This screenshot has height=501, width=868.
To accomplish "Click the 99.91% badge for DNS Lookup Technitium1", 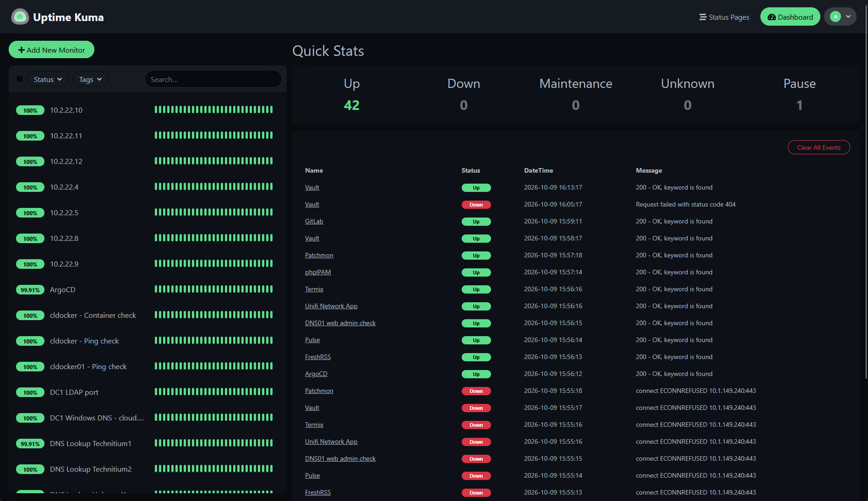I will click(30, 444).
